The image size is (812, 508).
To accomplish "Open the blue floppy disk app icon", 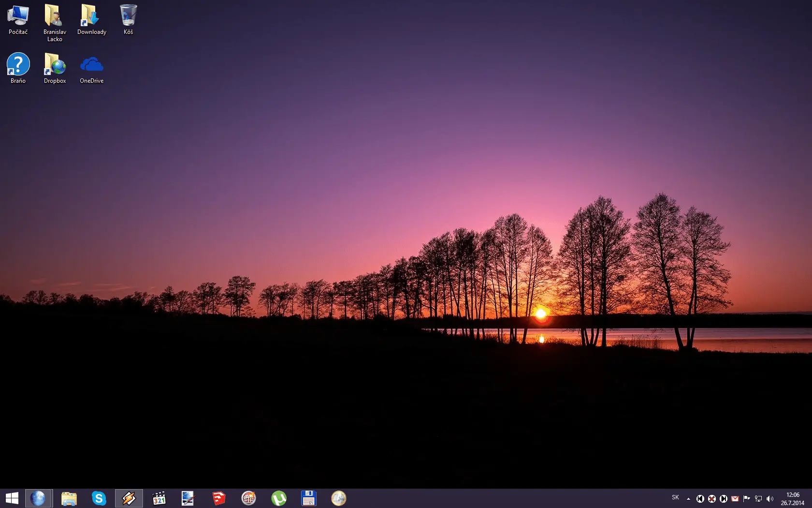I will pos(308,498).
